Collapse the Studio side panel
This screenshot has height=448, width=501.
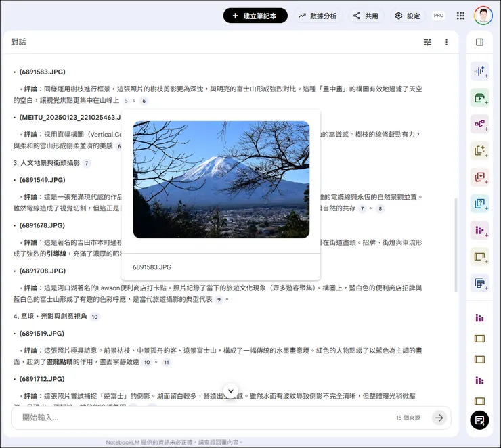coord(479,42)
